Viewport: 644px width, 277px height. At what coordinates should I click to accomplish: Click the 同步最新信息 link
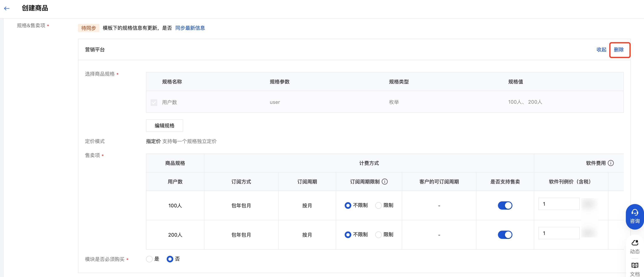[190, 28]
